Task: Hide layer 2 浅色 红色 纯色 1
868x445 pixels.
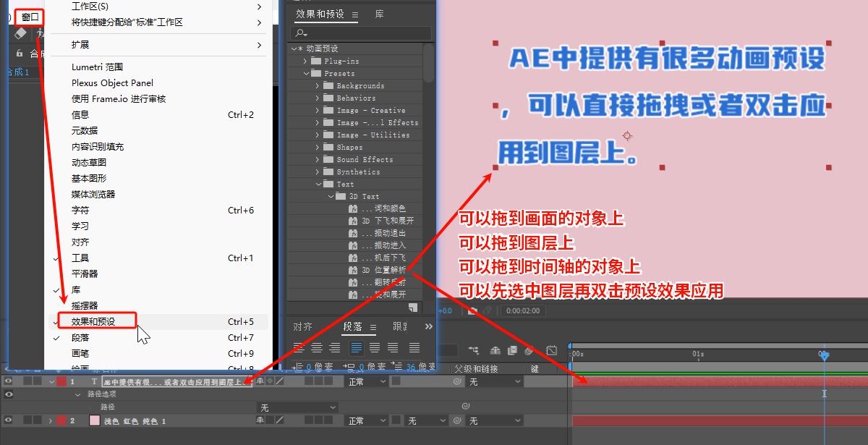Action: (x=9, y=420)
